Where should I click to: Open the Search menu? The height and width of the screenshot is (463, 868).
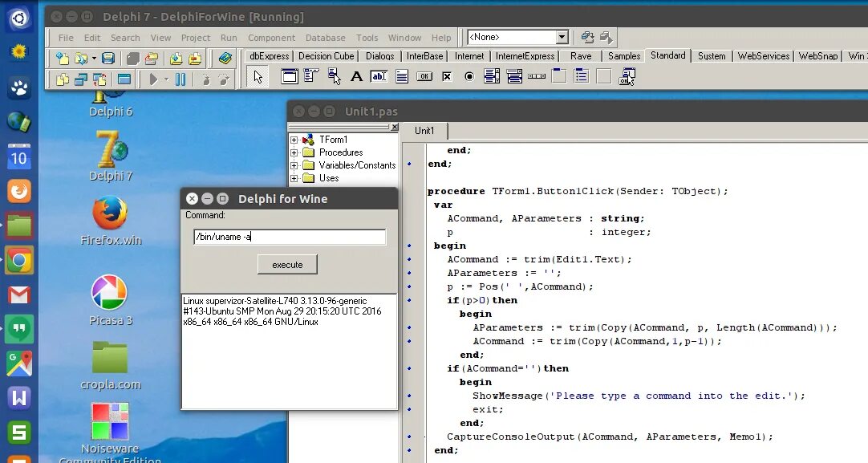[x=125, y=38]
